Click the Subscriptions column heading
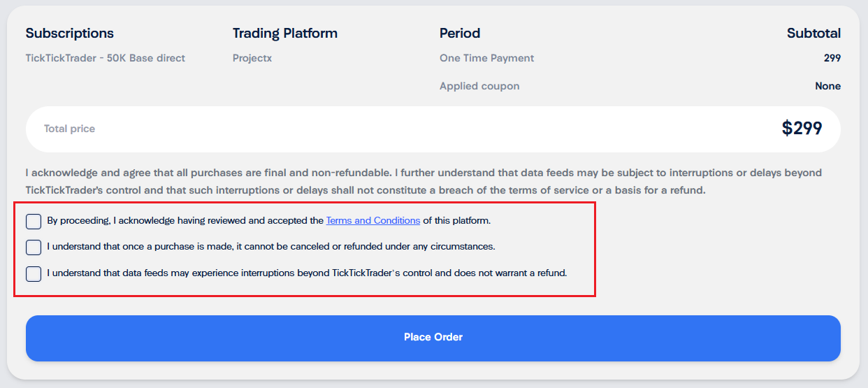The image size is (868, 388). coord(70,33)
